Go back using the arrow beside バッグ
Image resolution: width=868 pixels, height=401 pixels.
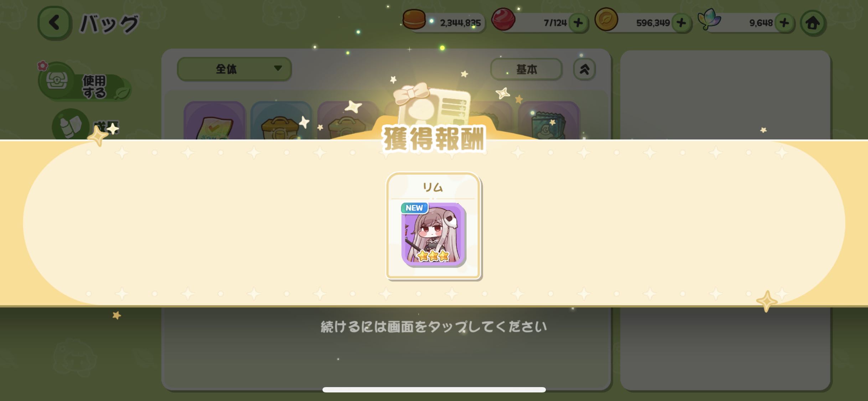tap(54, 23)
